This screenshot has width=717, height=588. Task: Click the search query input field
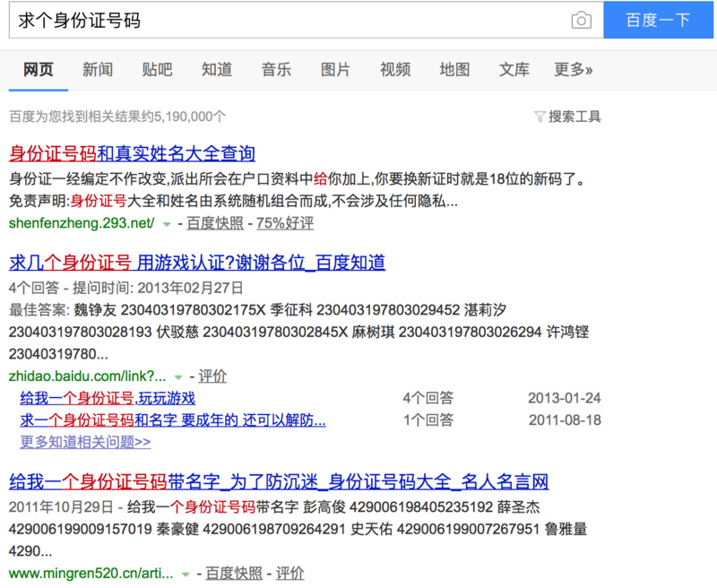[x=287, y=20]
